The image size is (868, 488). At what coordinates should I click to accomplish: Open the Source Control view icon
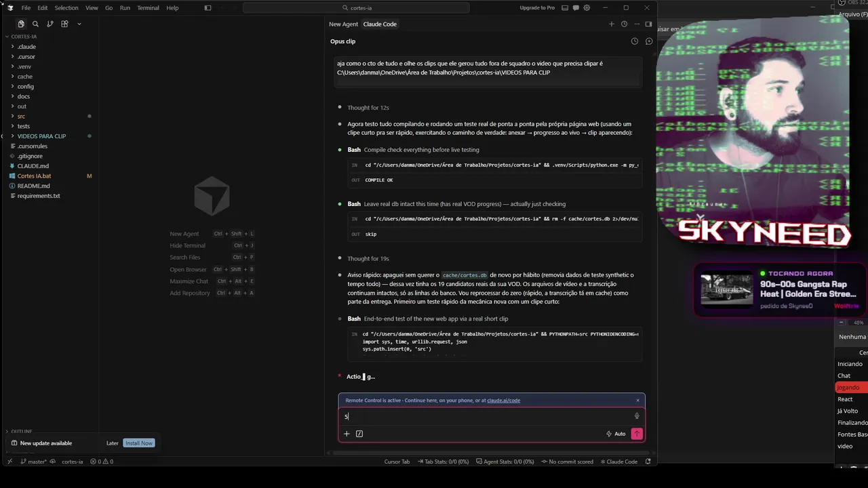[x=50, y=24]
